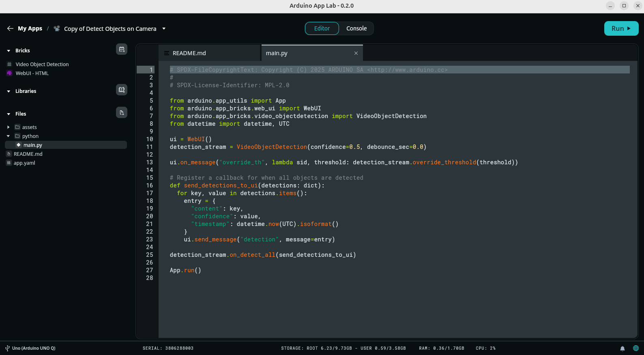Screen dimensions: 644x355
Task: Click the back arrow to My Apps
Action: pos(10,28)
